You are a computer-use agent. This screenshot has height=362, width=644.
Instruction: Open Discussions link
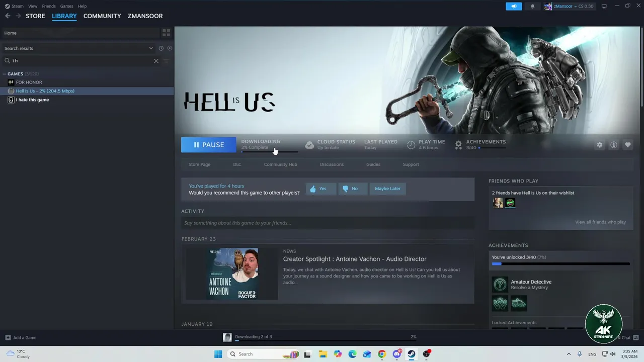coord(332,164)
